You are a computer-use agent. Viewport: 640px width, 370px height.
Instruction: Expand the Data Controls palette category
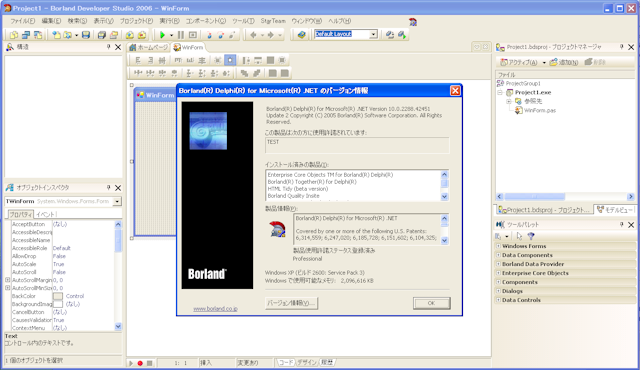[498, 300]
